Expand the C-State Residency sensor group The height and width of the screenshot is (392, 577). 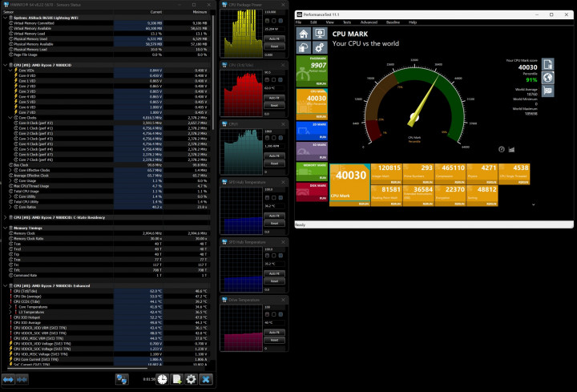[5, 217]
